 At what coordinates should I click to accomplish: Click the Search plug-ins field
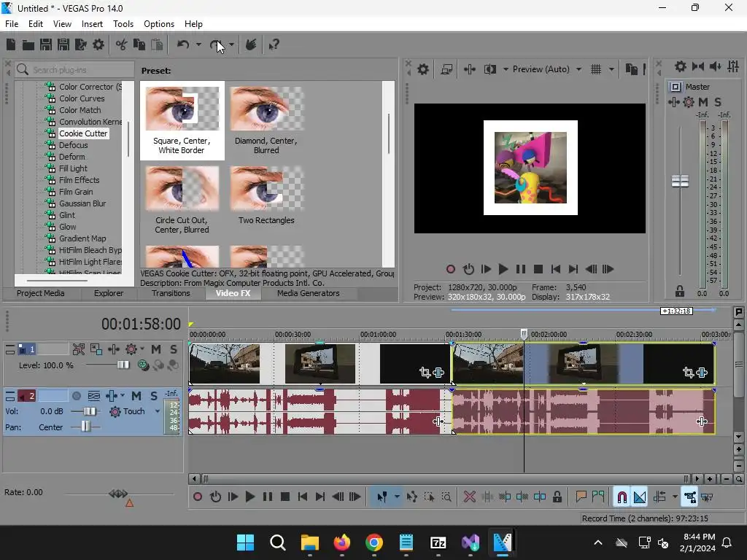tap(75, 70)
